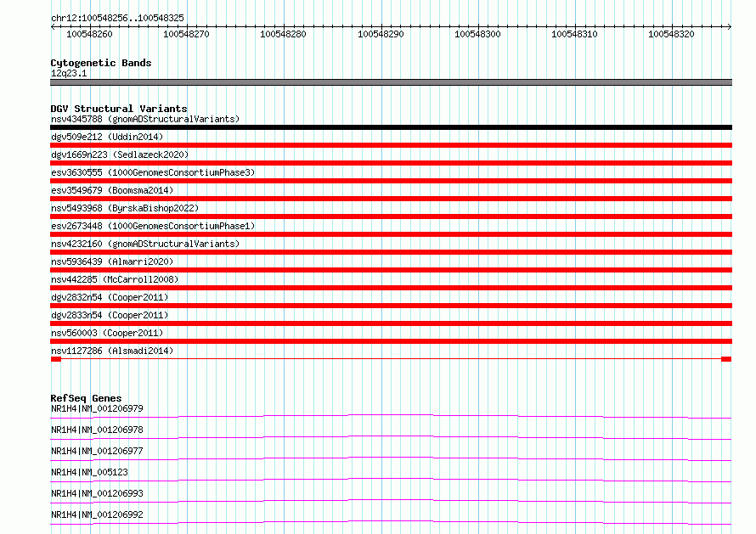Select transcript NR1H4|NM_001206992

pyautogui.click(x=97, y=514)
